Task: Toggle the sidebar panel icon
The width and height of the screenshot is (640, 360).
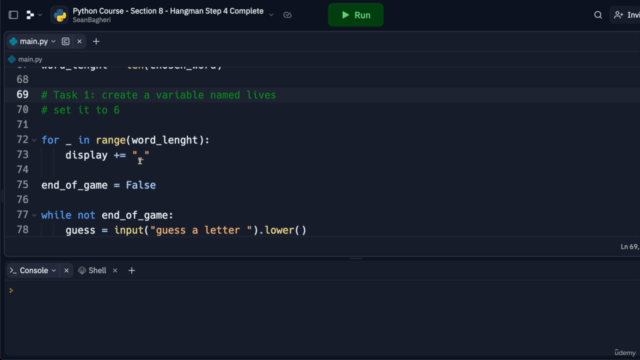Action: (13, 15)
